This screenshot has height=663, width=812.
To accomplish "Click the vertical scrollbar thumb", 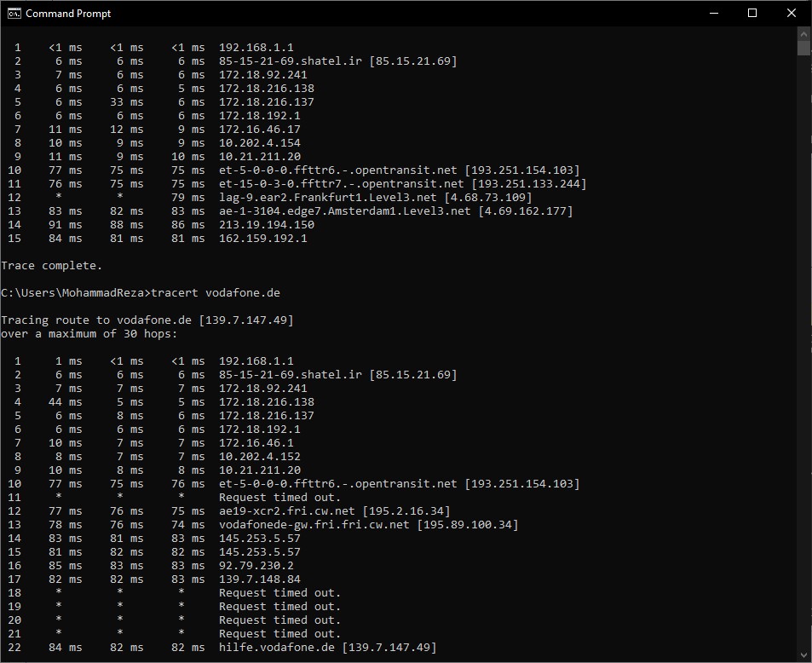I will [803, 47].
